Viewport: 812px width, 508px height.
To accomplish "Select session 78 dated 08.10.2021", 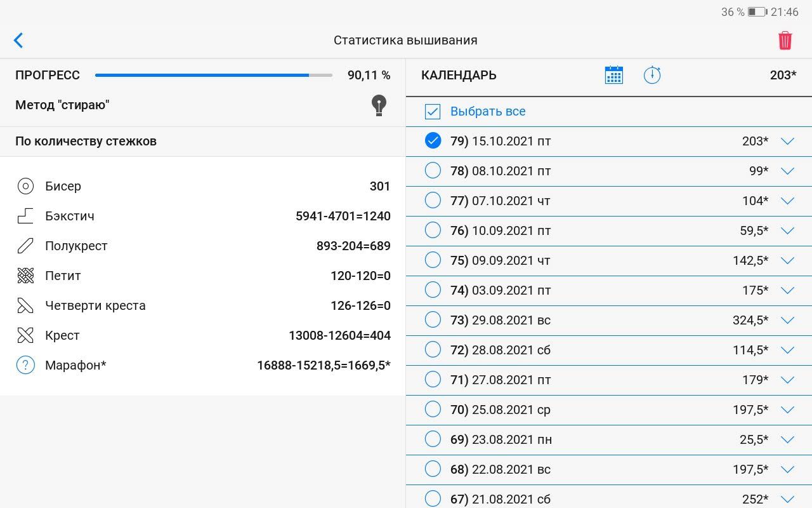I will [x=433, y=171].
